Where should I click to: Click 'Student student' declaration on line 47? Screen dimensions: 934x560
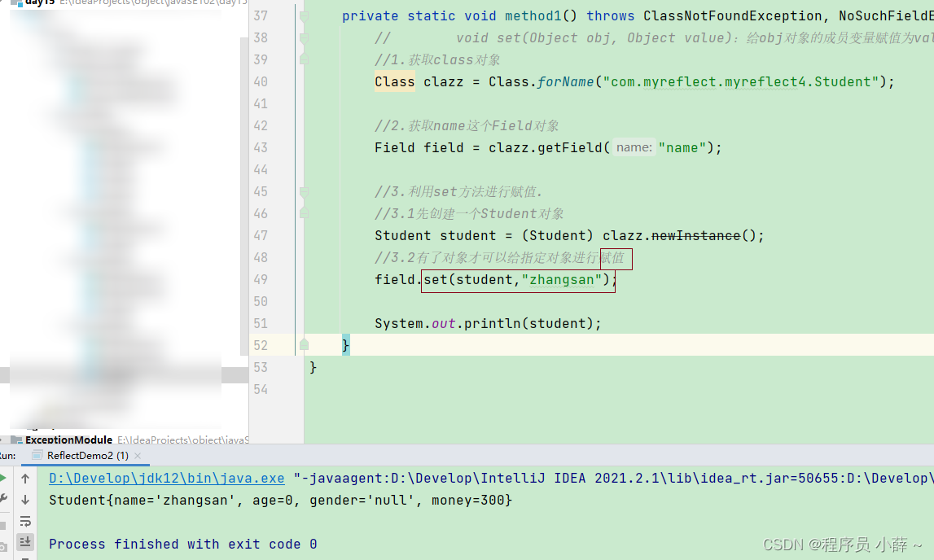tap(436, 236)
